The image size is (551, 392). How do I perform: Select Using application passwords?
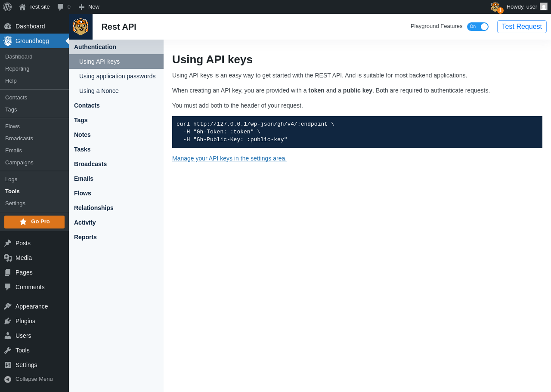tap(117, 76)
